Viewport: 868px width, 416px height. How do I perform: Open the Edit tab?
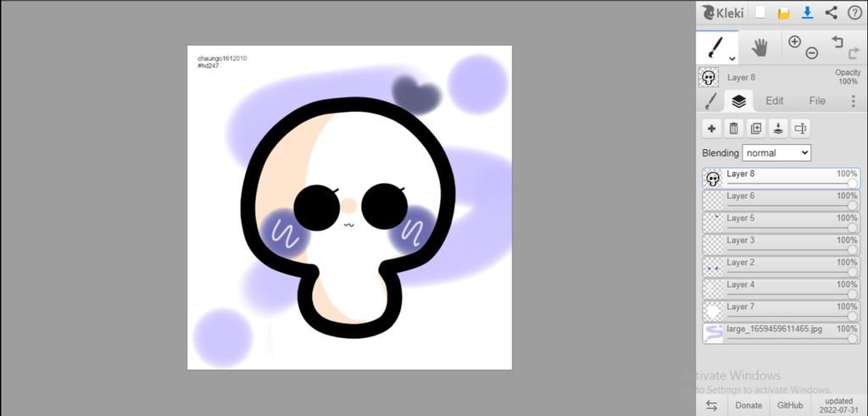click(x=774, y=101)
